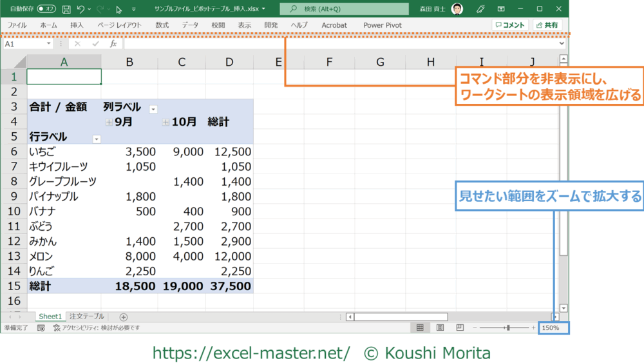Click the insert function fx icon

pos(113,44)
